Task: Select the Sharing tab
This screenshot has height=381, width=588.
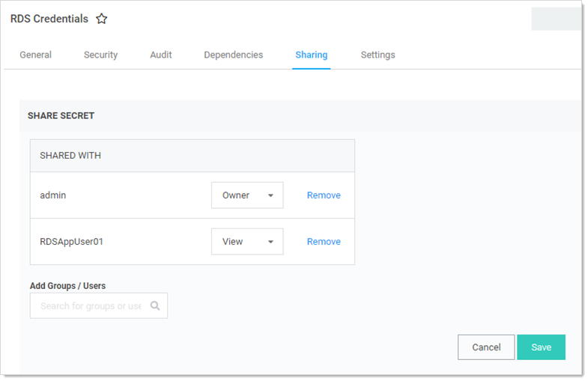Action: [x=312, y=55]
